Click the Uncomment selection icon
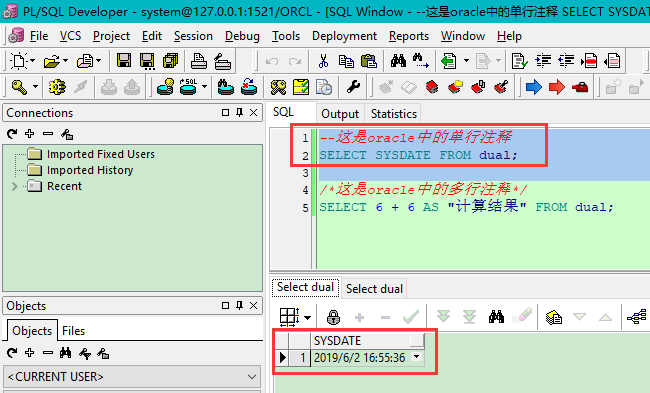Screen dimensions: 650x393 [612, 61]
